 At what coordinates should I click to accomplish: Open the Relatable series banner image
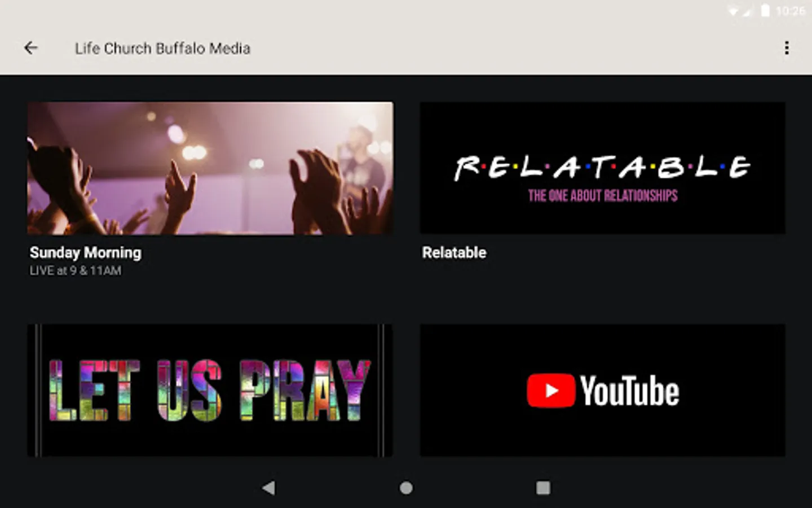[x=603, y=168]
